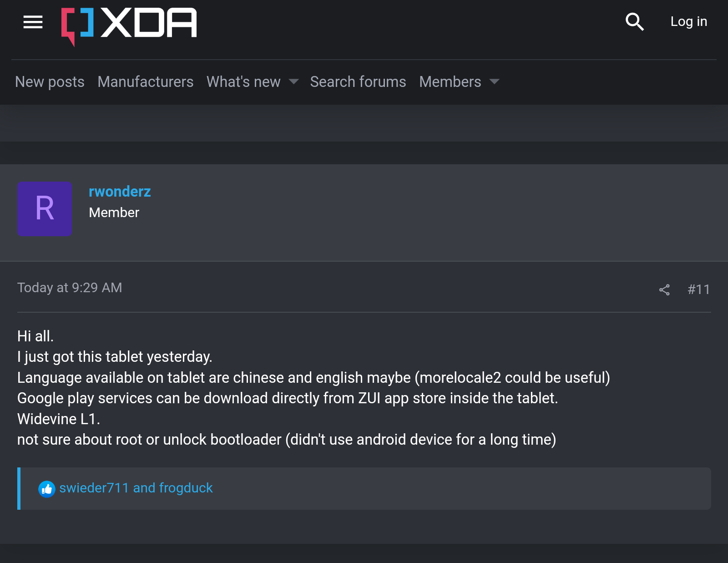Click the rwonderz avatar
728x563 pixels.
tap(45, 209)
